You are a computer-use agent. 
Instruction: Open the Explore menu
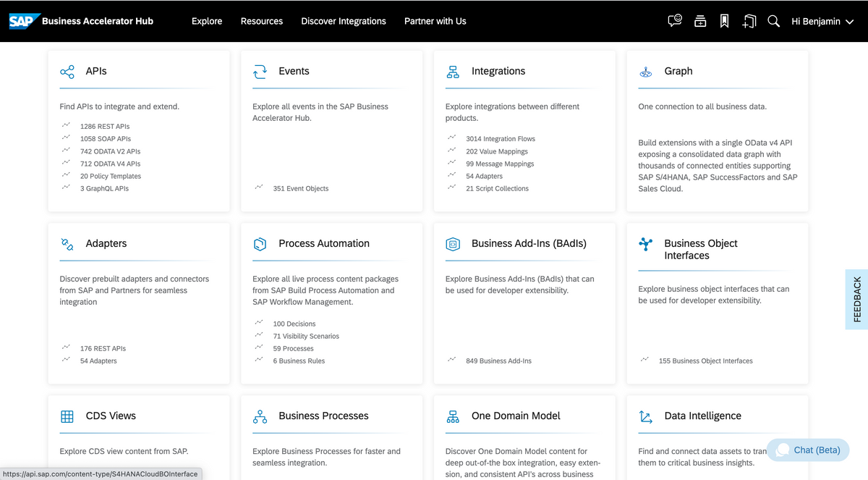pos(207,21)
